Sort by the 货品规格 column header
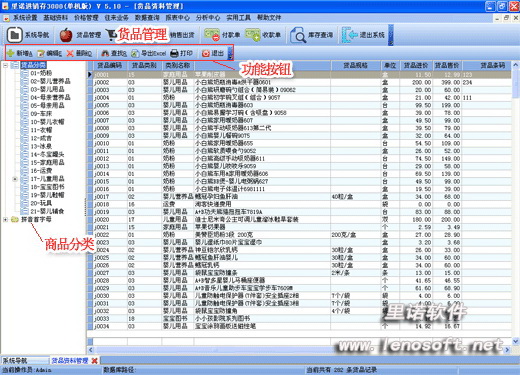Image resolution: width=520 pixels, height=375 pixels. pos(356,65)
